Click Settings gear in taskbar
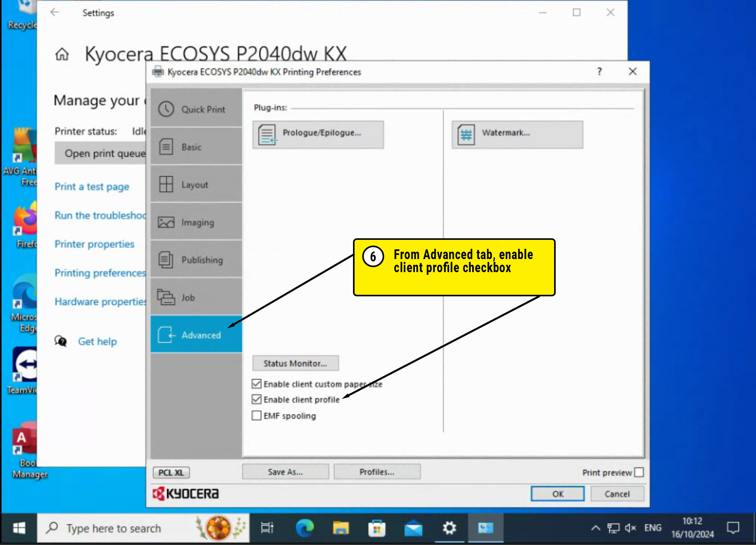Image resolution: width=756 pixels, height=545 pixels. point(449,528)
